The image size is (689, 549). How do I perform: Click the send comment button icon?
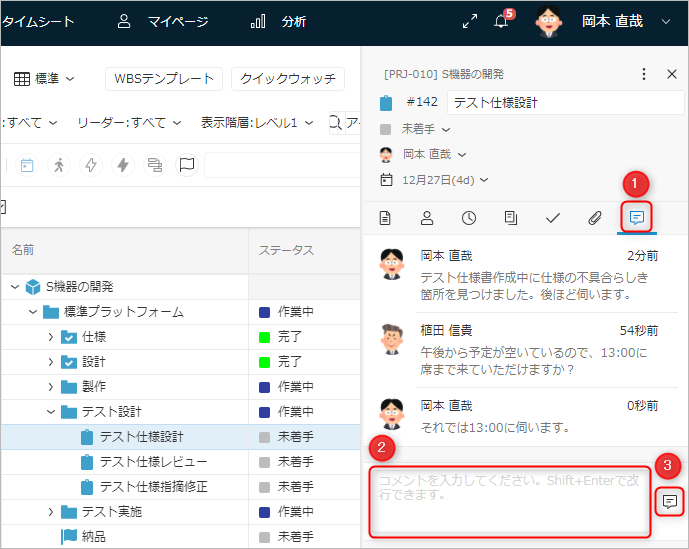coord(670,501)
